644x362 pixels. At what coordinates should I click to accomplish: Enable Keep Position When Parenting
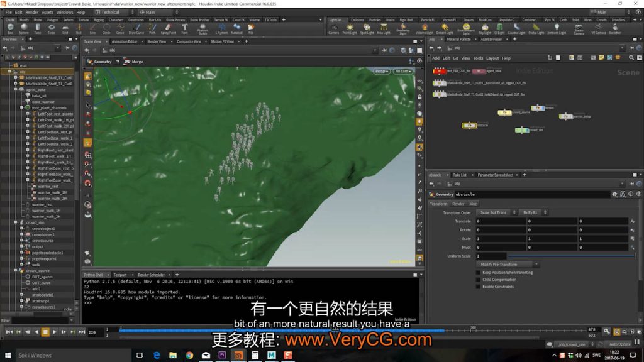478,273
